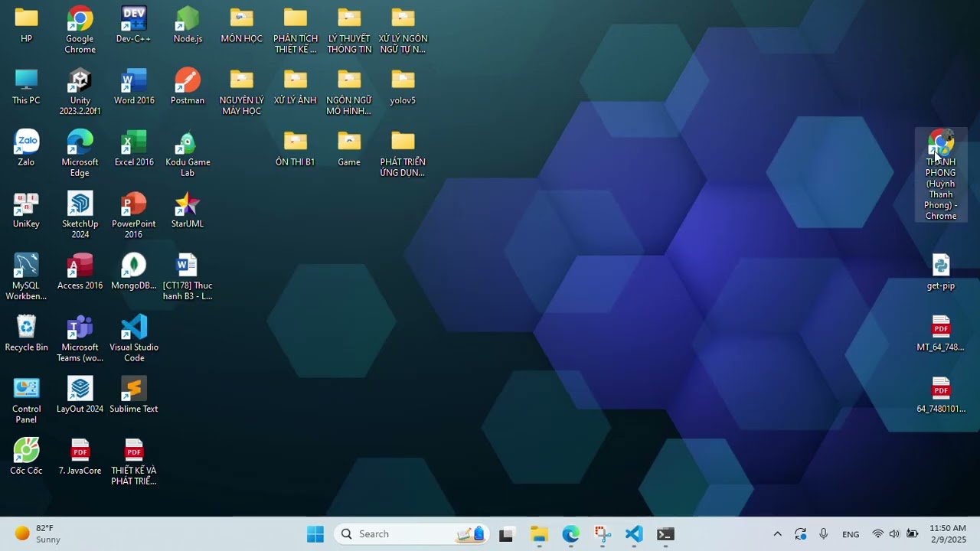
Task: Select the Control Panel icon
Action: tap(26, 401)
